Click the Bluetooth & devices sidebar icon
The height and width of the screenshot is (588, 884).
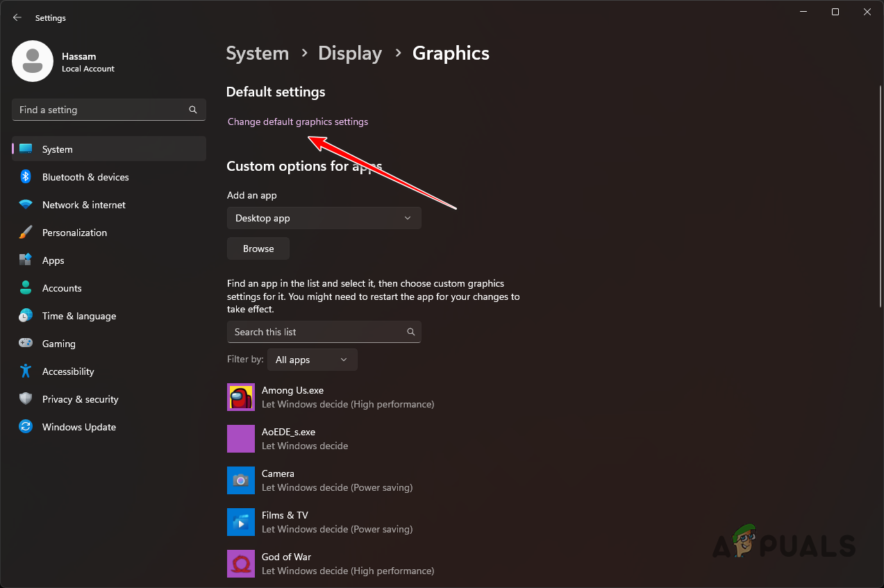25,176
